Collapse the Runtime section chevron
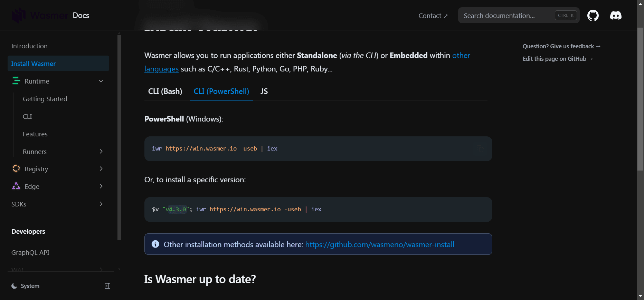Viewport: 644px width, 300px height. pyautogui.click(x=101, y=81)
